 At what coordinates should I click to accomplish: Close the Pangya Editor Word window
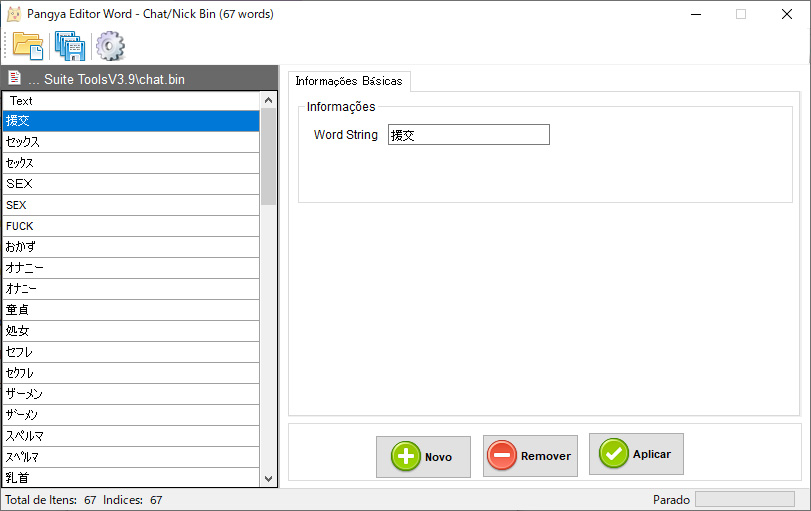787,14
